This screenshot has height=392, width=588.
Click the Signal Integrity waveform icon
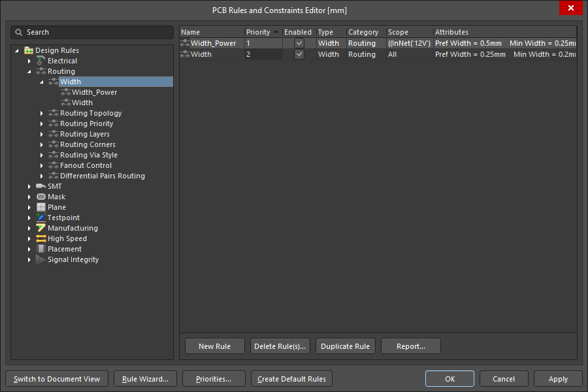pyautogui.click(x=41, y=259)
